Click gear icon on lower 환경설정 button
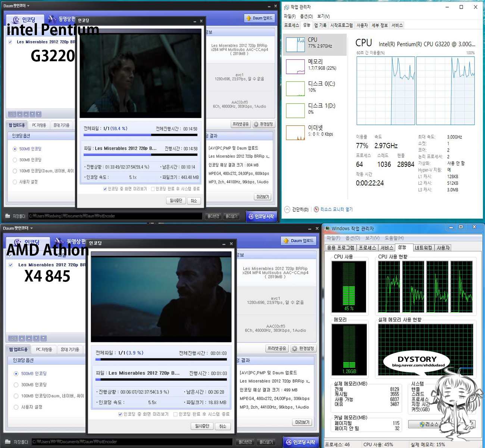Screen dimensions: 485x448 295,348
